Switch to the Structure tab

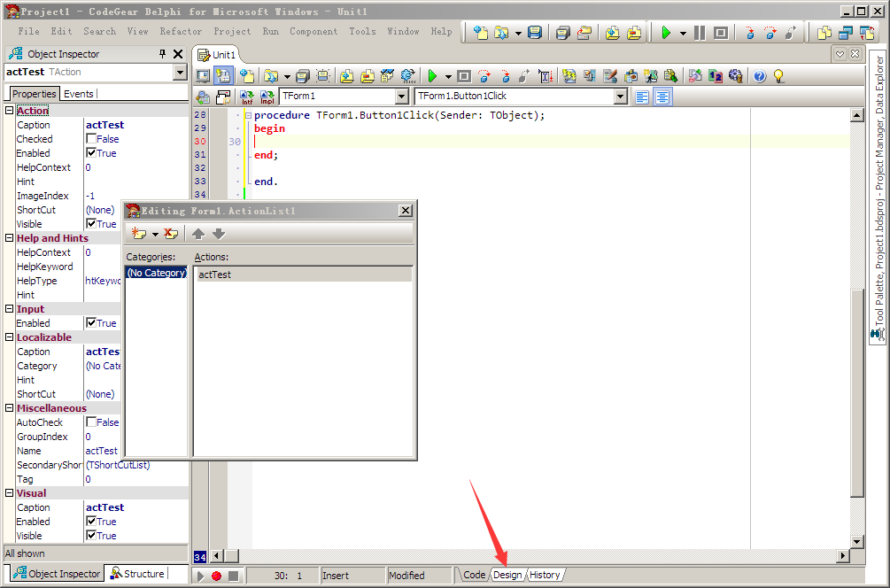[x=137, y=574]
